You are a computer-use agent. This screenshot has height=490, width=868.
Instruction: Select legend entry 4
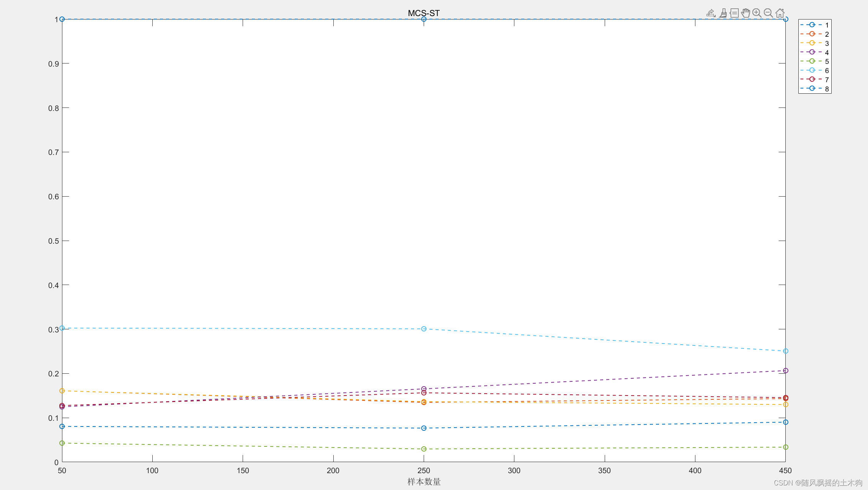815,52
